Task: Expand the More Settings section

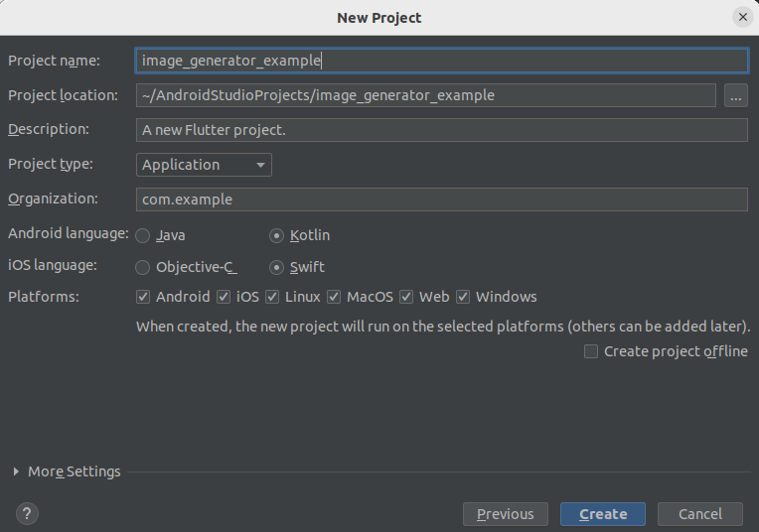Action: pyautogui.click(x=16, y=471)
